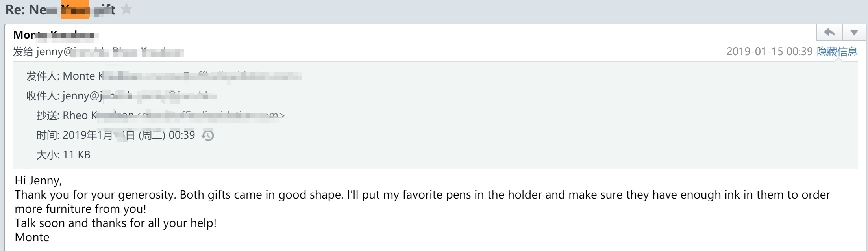Viewport: 868px width, 251px height.
Task: Click the second recipient in 发给 line
Action: point(148,52)
